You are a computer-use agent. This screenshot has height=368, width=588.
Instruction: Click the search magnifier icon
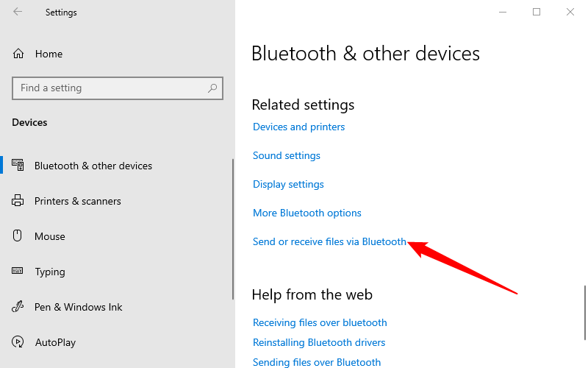pos(212,88)
